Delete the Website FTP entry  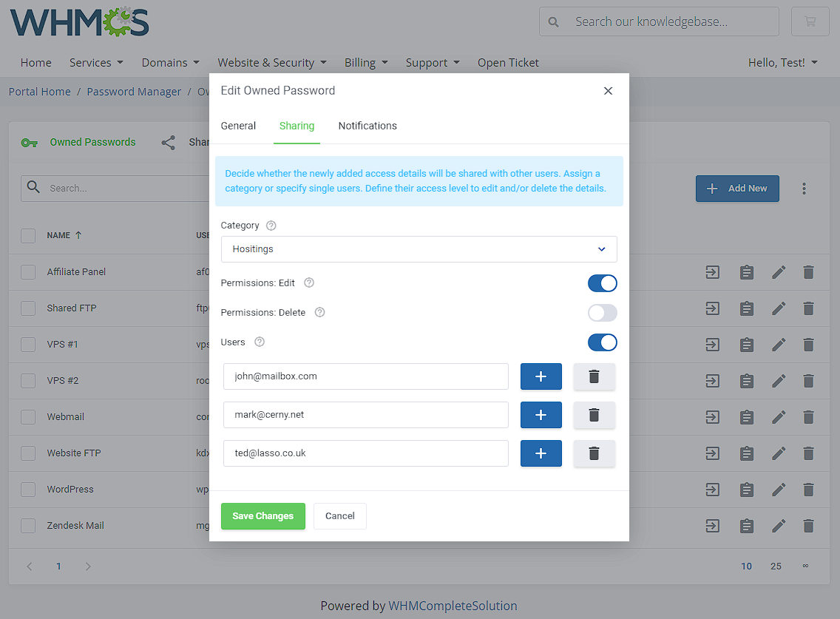[808, 453]
